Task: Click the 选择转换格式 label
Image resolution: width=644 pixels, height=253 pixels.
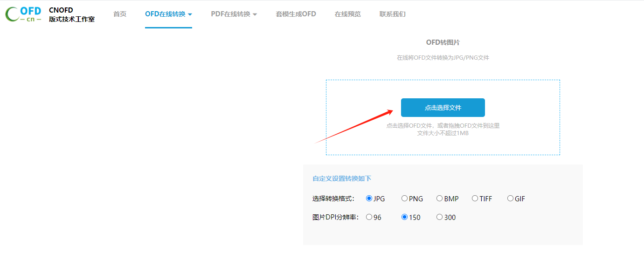Action: coord(333,198)
